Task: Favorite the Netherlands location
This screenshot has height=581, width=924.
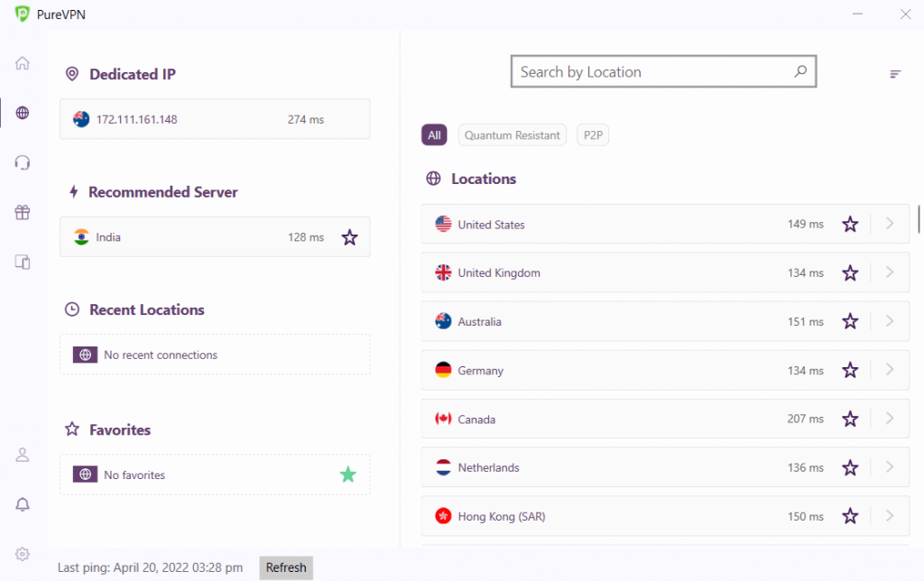Action: (x=850, y=468)
